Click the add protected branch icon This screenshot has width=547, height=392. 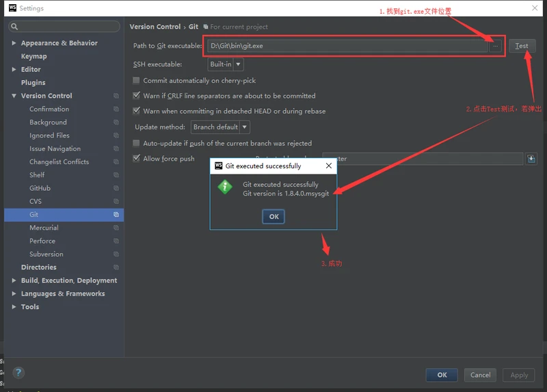coord(531,159)
